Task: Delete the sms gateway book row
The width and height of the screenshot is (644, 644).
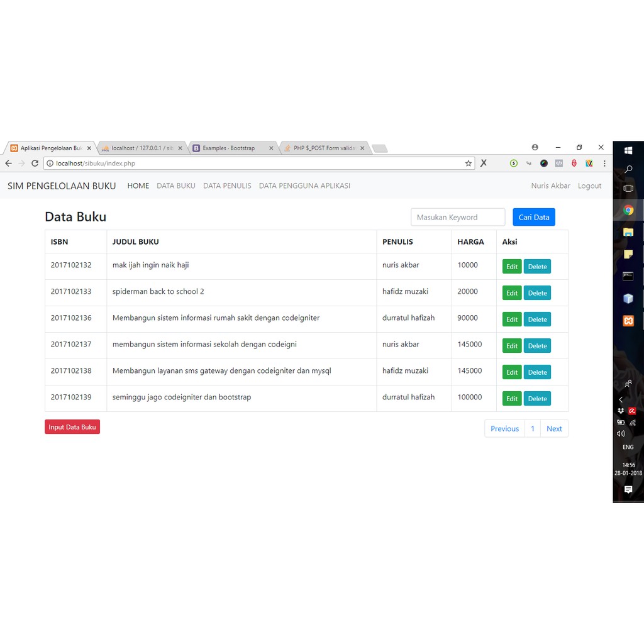Action: 537,372
